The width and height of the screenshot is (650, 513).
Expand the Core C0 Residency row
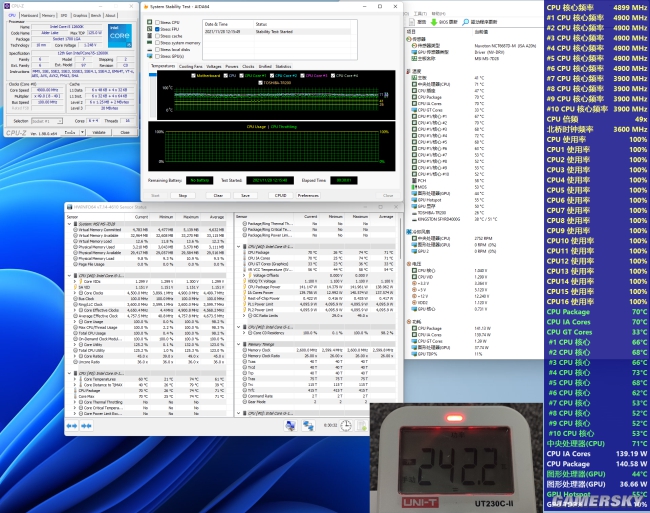(244, 333)
